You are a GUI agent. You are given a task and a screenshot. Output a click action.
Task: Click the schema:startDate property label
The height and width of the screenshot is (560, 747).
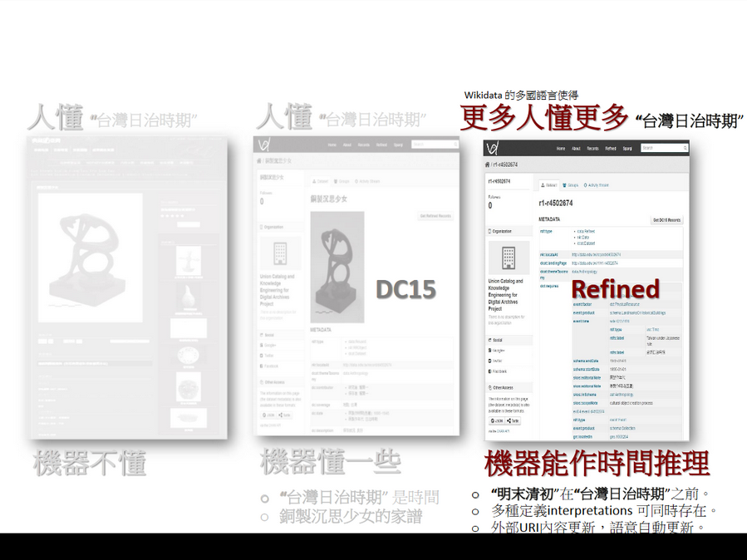tap(586, 369)
